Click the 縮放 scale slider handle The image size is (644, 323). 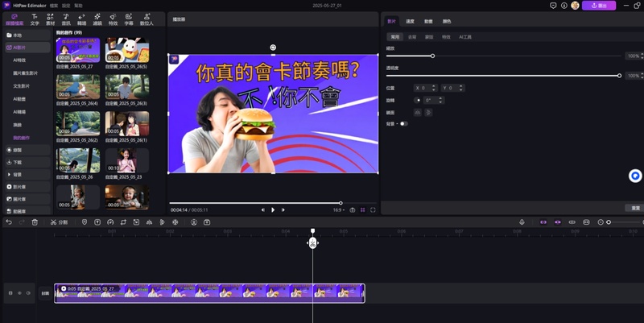pyautogui.click(x=432, y=56)
